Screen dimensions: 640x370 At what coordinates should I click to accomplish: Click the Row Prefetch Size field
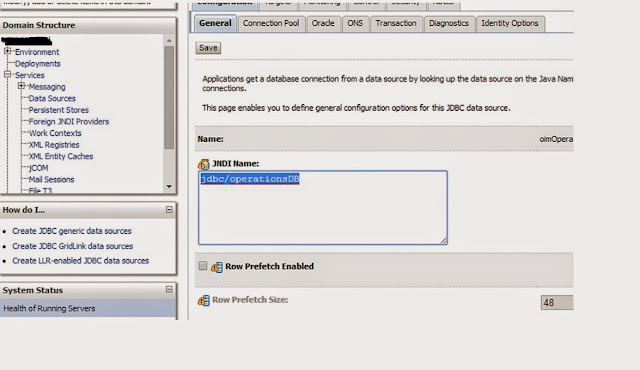pos(557,303)
